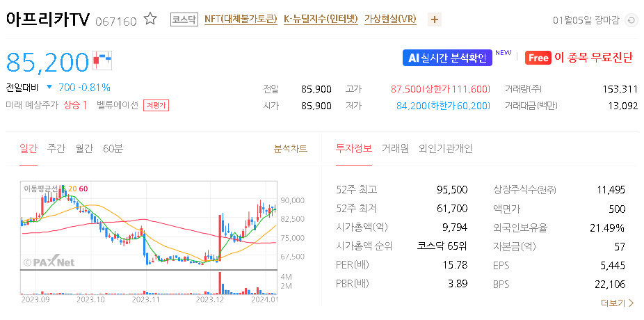This screenshot has height=320, width=644.
Task: Click the 저가 value 84,200(하한가60,200)
Action: (x=443, y=106)
